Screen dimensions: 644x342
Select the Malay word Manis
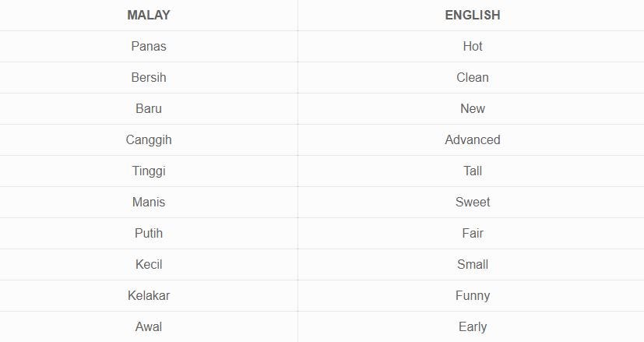[149, 202]
